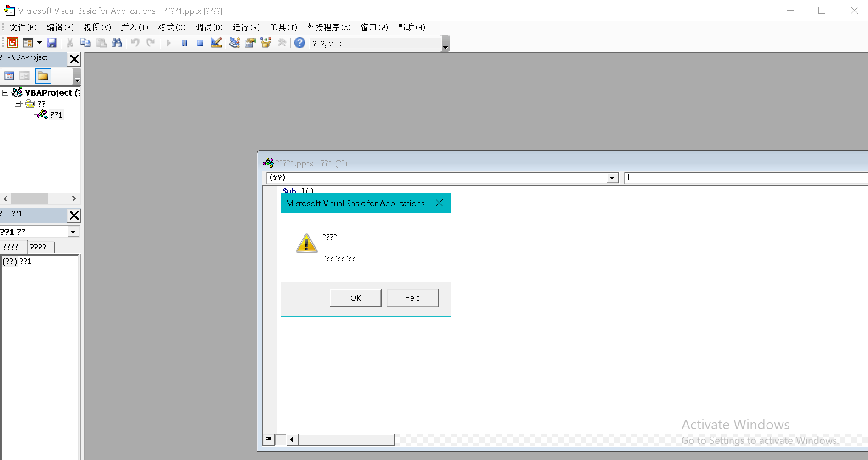The width and height of the screenshot is (868, 460).
Task: Click the blue Help question mark icon
Action: (x=300, y=43)
